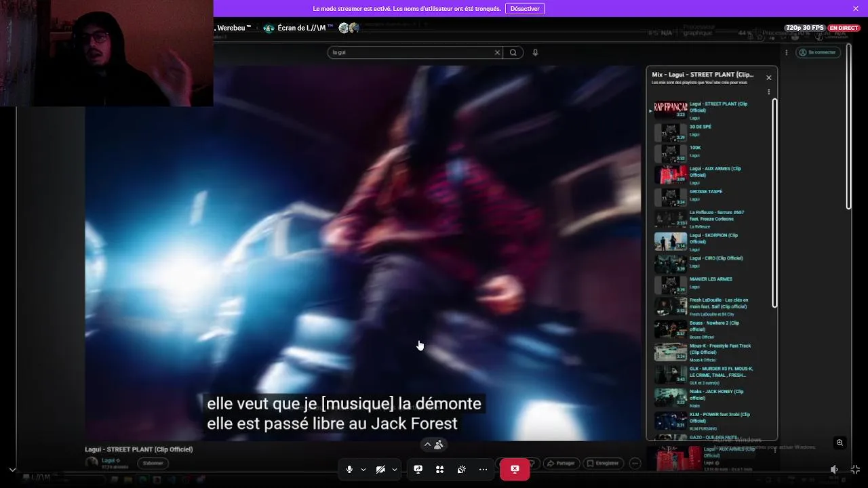This screenshot has height=488, width=868.
Task: Open microphone options dropdown arrow
Action: [x=363, y=469]
